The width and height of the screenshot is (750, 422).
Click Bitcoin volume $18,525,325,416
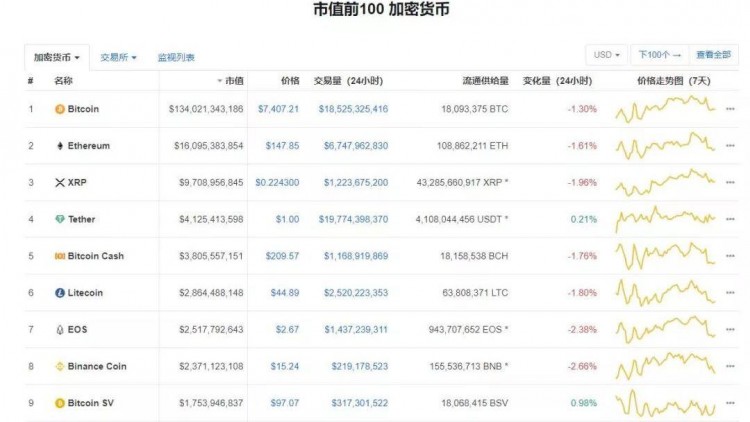pos(353,109)
